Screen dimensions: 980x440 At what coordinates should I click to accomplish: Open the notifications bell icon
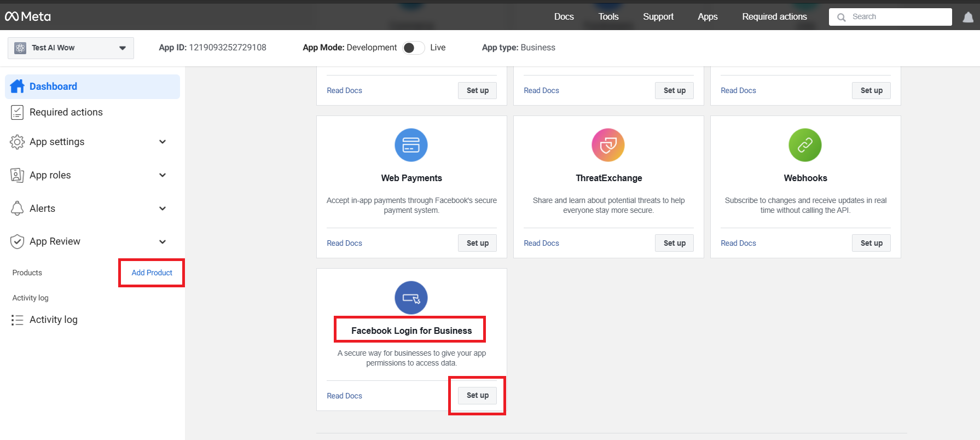[x=968, y=17]
